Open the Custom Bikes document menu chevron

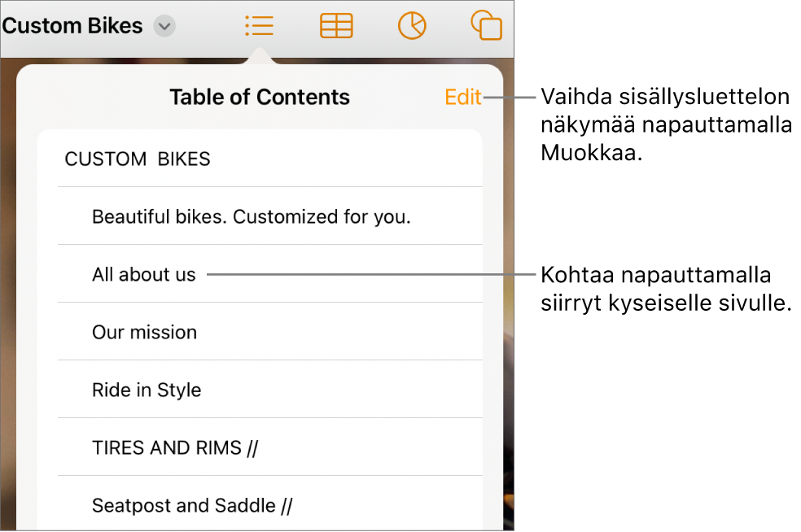coord(164,26)
